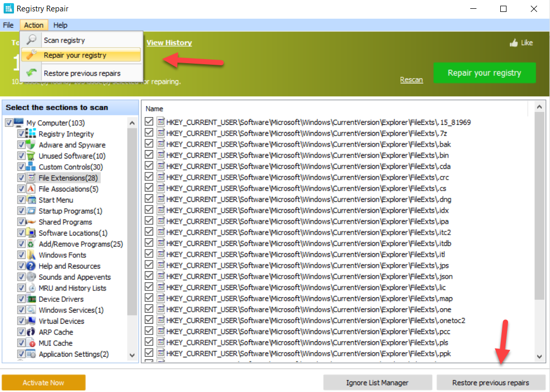The image size is (550, 392).
Task: Click the Adware and Spyware shield icon
Action: pos(31,145)
